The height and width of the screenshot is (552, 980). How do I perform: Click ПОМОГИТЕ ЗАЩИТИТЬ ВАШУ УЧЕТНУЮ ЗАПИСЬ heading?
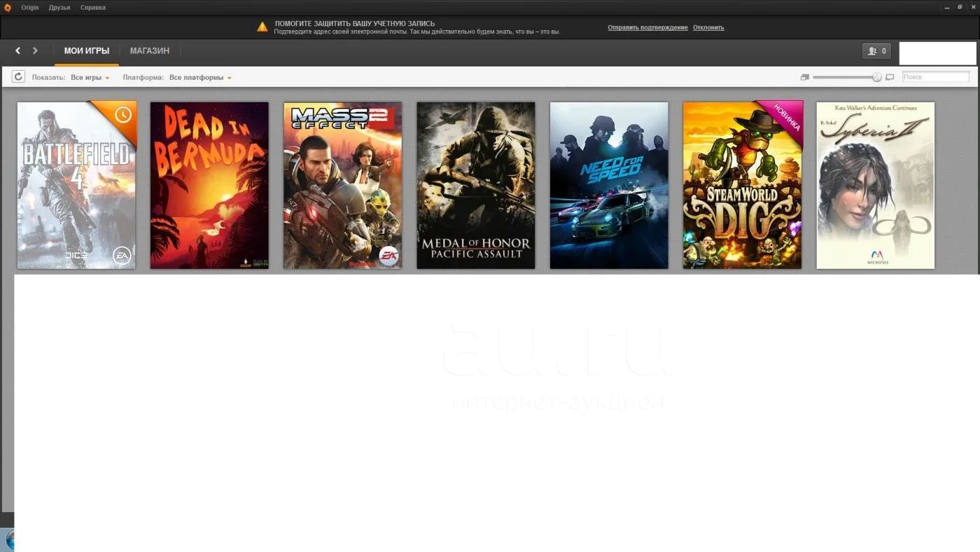click(x=355, y=23)
